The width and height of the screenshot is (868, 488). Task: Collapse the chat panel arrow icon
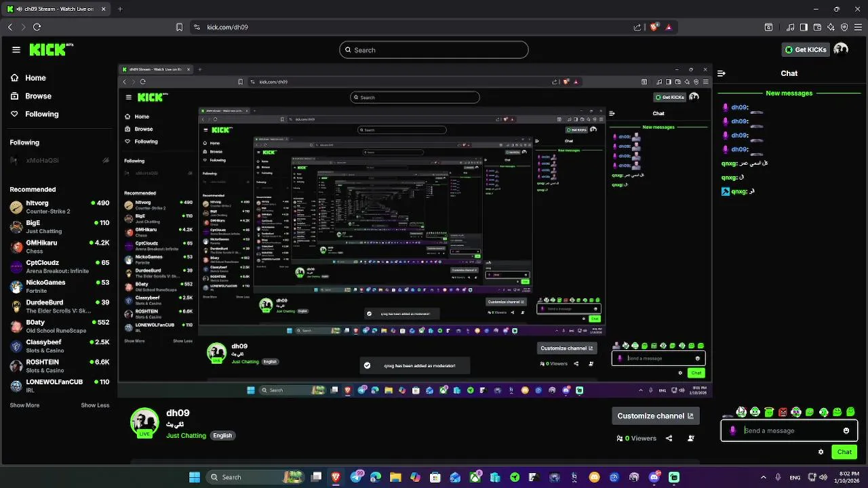[x=722, y=73]
